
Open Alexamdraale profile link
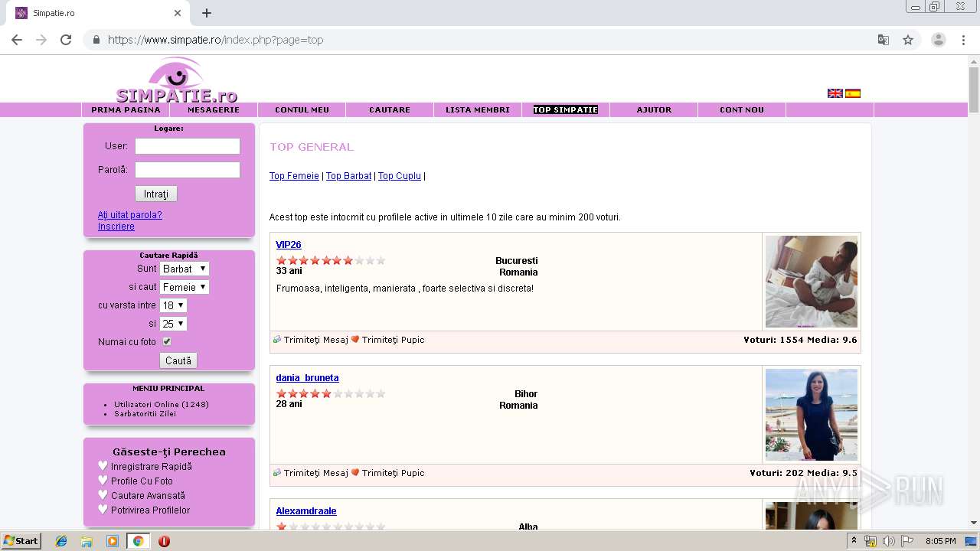tap(306, 511)
